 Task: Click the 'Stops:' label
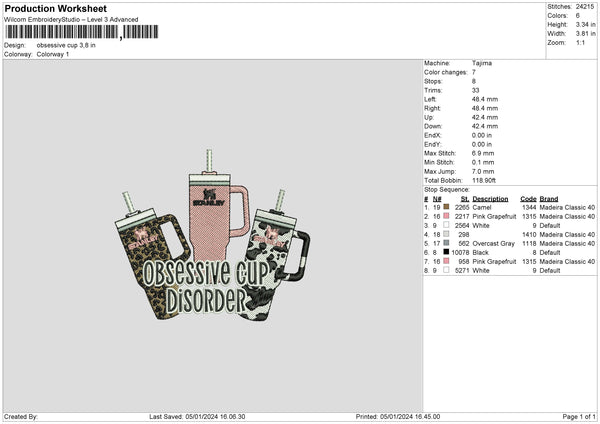coord(433,82)
